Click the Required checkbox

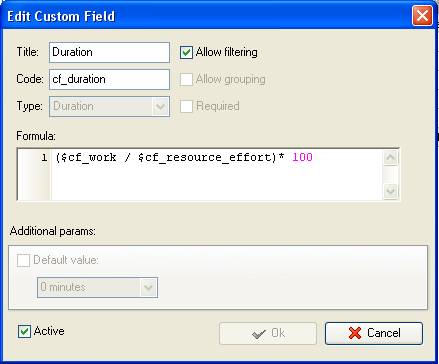pyautogui.click(x=186, y=106)
